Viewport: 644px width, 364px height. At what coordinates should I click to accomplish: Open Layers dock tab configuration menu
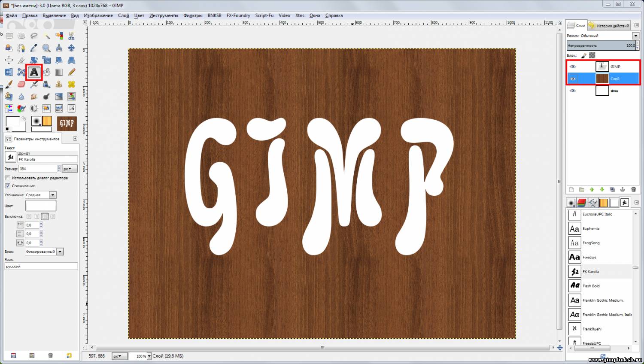pyautogui.click(x=636, y=25)
